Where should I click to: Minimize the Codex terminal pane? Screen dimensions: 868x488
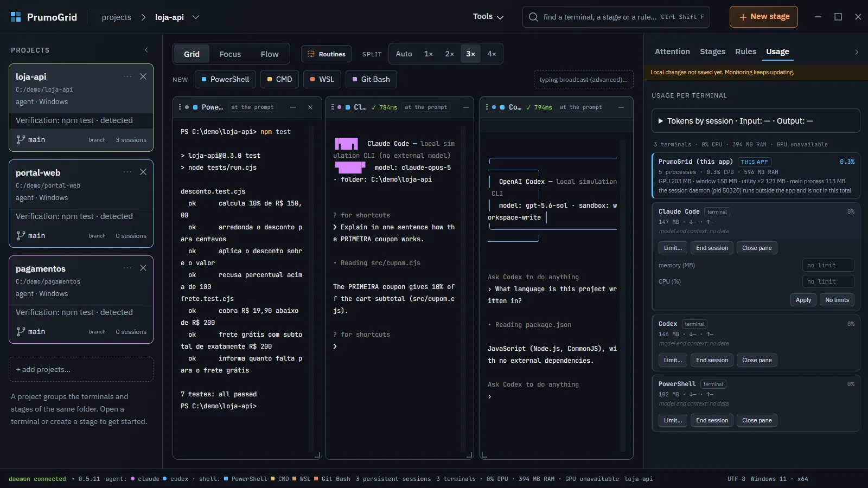tap(621, 107)
